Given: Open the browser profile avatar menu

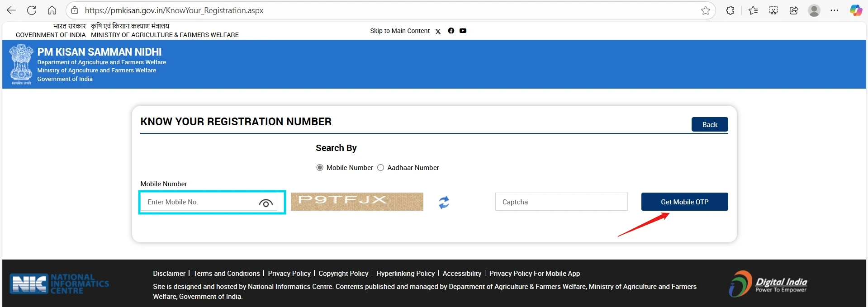Looking at the screenshot, I should pos(814,10).
